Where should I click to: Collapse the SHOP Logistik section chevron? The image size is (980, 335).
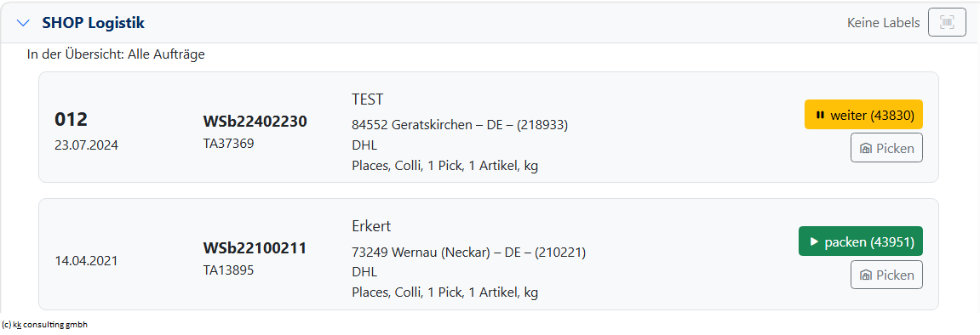click(24, 23)
